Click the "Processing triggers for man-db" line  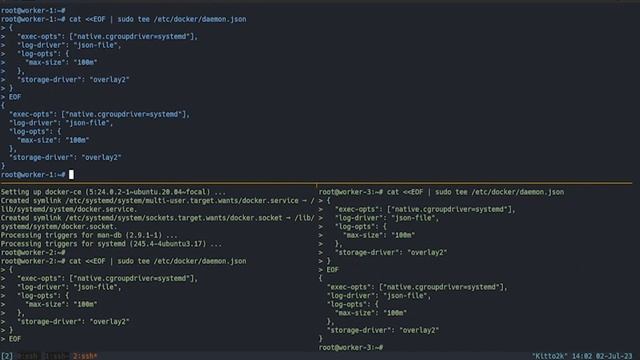point(89,235)
